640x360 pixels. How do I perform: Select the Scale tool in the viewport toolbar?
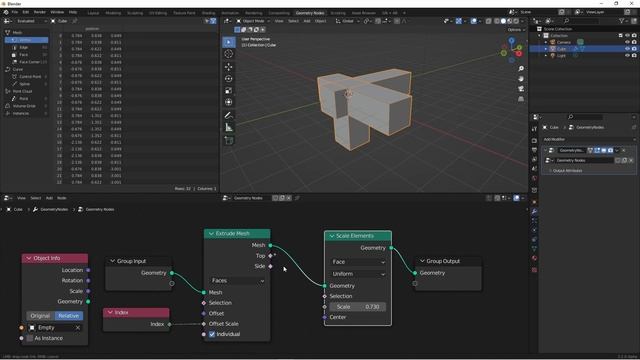pyautogui.click(x=229, y=91)
